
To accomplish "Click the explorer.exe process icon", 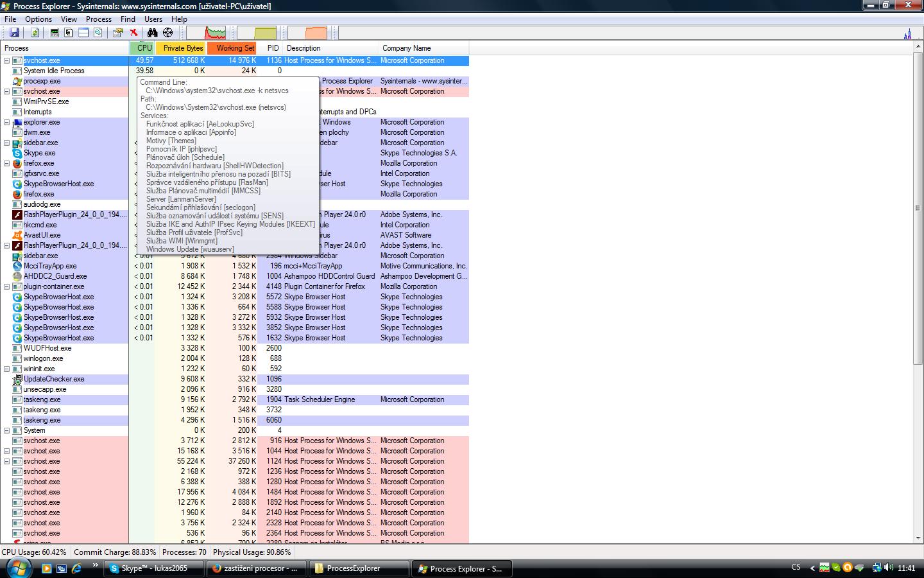I will coord(17,122).
